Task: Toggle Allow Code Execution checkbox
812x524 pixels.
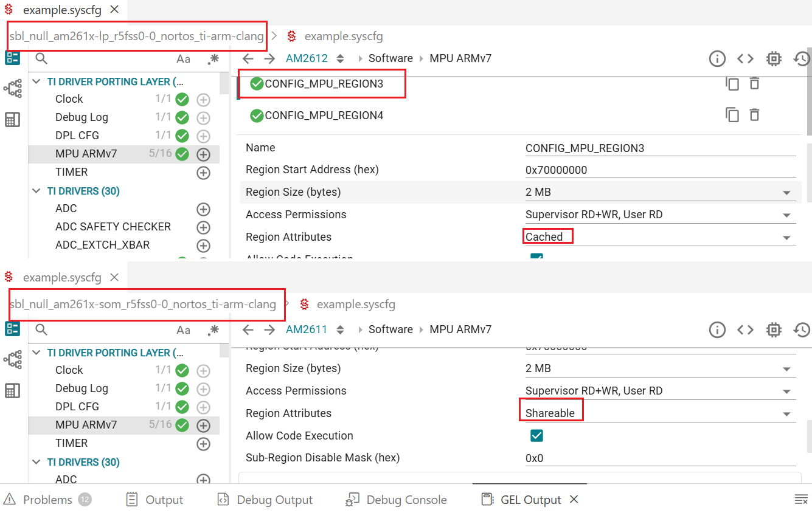Action: point(536,435)
